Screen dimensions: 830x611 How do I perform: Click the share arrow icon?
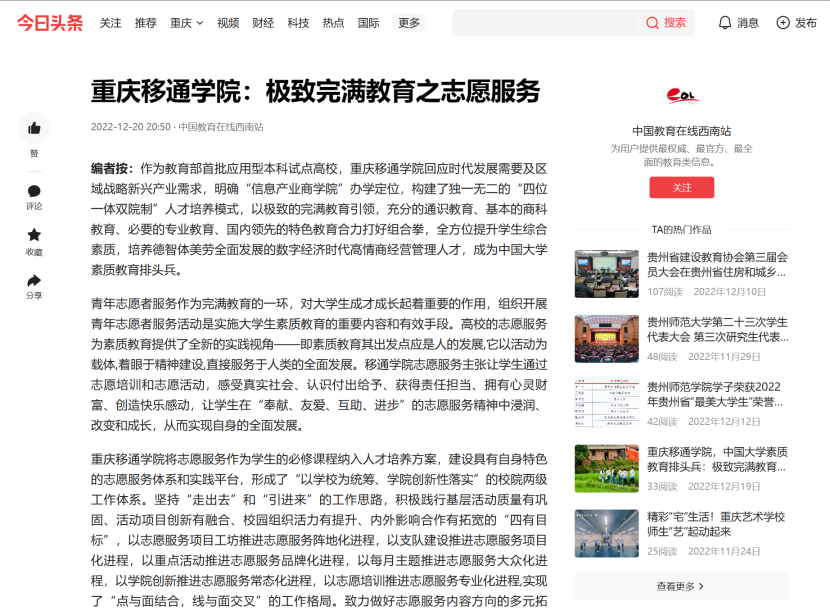point(34,280)
